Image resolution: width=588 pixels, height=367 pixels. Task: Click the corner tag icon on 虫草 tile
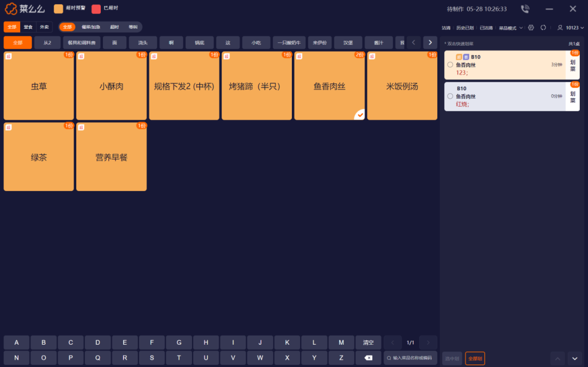pyautogui.click(x=9, y=56)
